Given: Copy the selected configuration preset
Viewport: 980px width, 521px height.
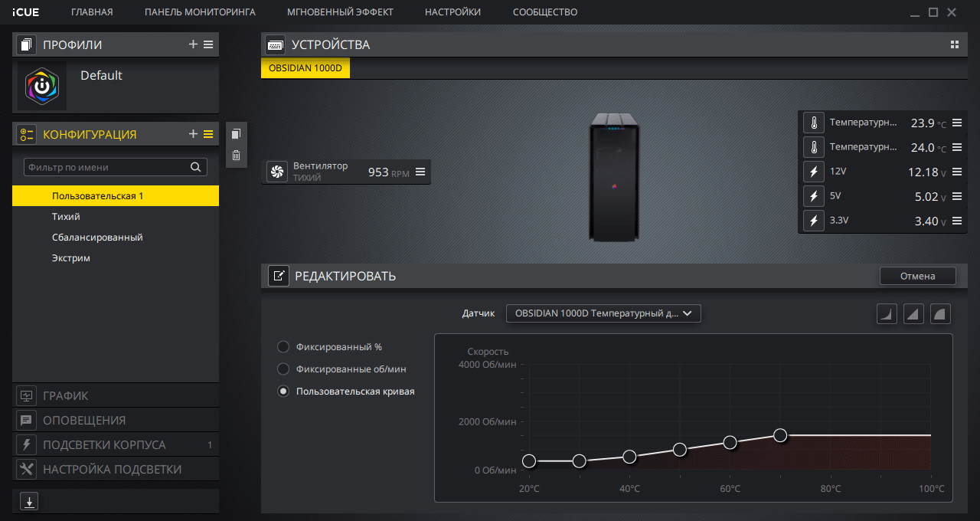Looking at the screenshot, I should pyautogui.click(x=236, y=133).
